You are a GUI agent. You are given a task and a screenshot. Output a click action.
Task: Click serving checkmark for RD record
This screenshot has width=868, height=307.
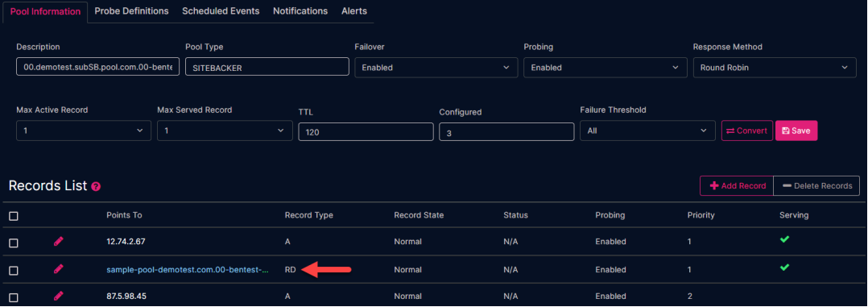(784, 267)
